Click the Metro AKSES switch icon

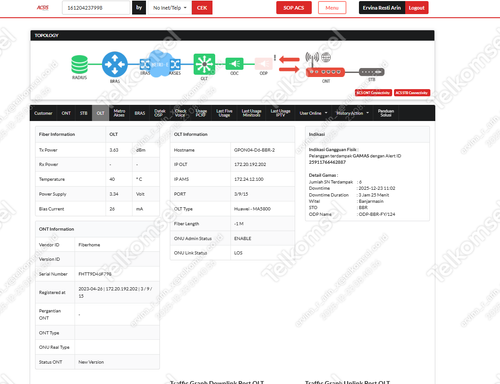pos(175,64)
